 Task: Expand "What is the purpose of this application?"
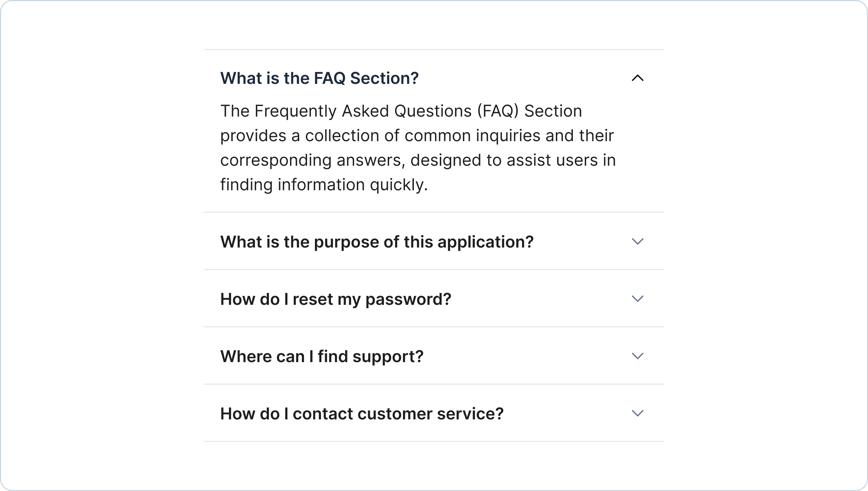pos(376,242)
